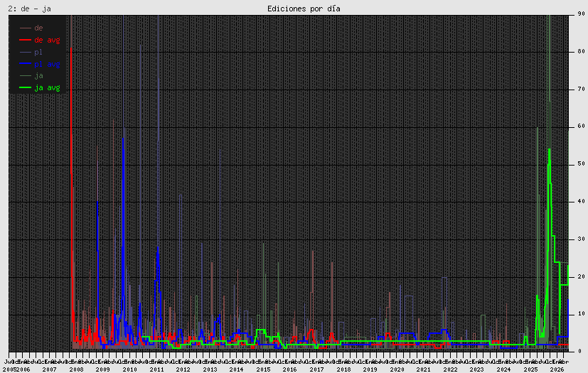588x373 pixels.
Task: Select the "de avg" legend label
Action: pyautogui.click(x=47, y=40)
